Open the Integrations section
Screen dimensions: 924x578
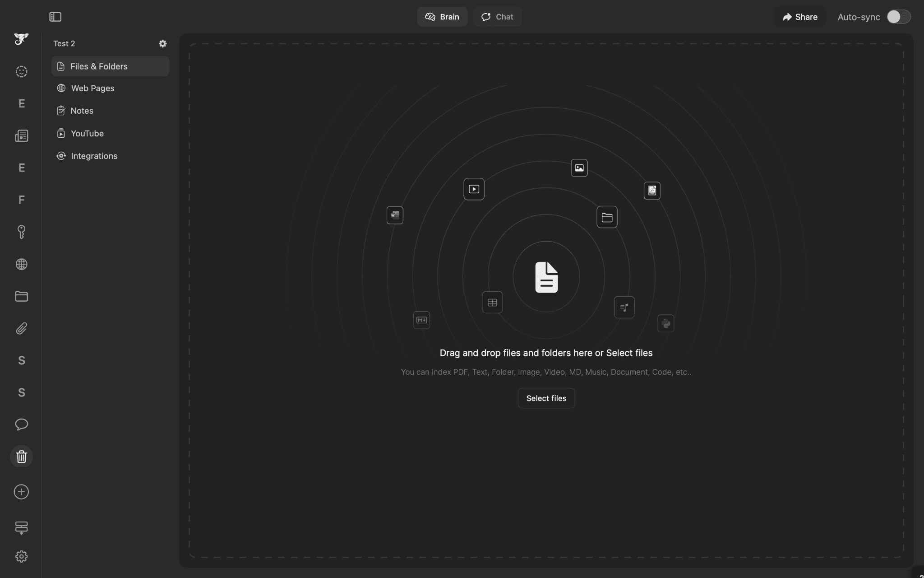click(x=94, y=156)
